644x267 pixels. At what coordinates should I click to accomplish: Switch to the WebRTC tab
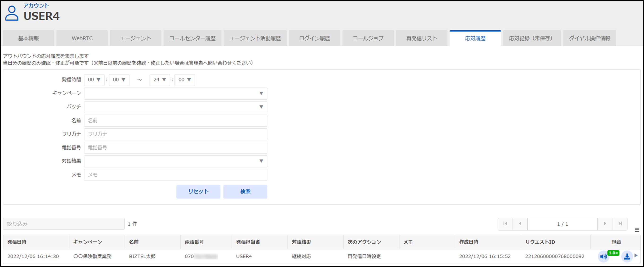(82, 38)
